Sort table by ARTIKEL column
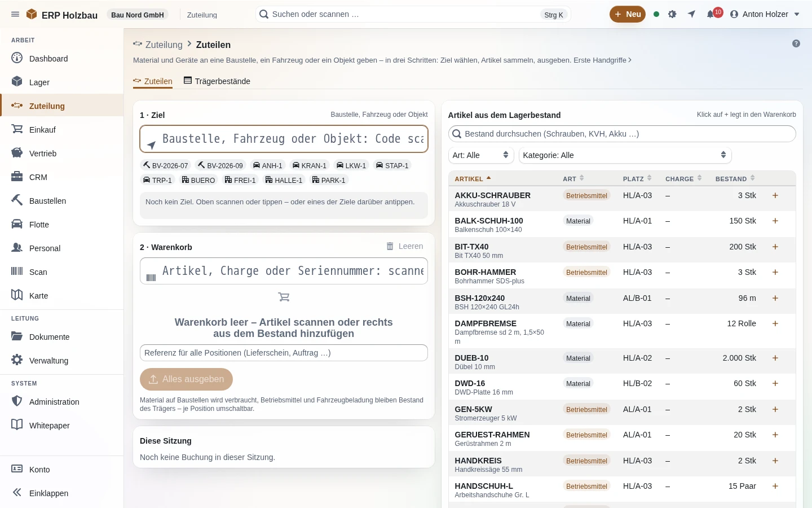Viewport: 812px width, 508px height. point(473,178)
